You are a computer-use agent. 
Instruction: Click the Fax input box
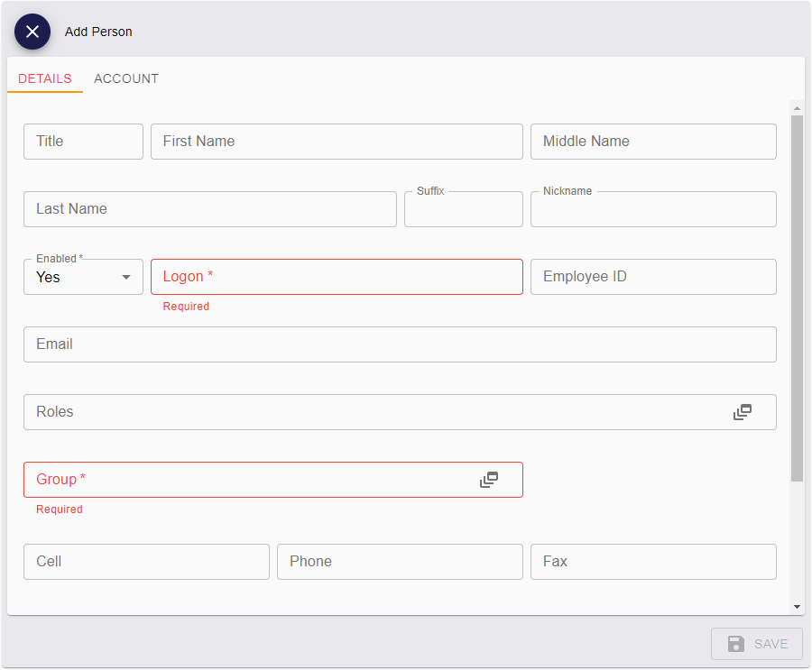(x=653, y=562)
